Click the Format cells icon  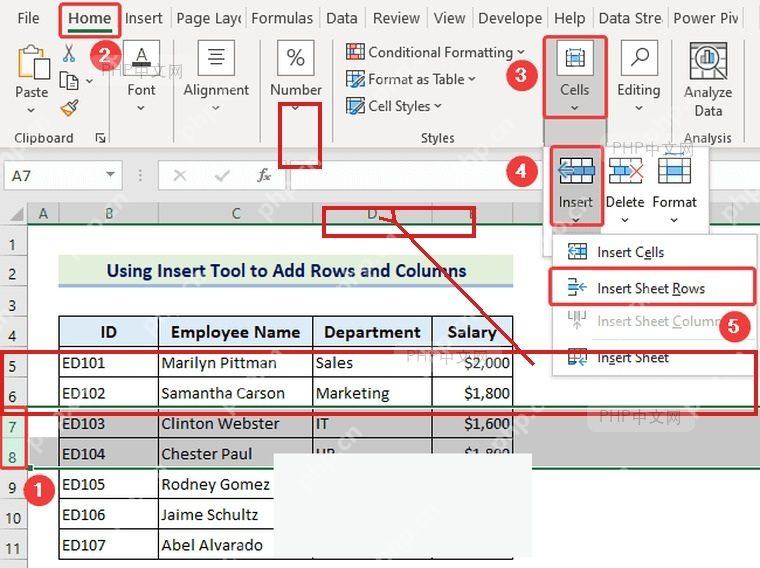click(674, 171)
